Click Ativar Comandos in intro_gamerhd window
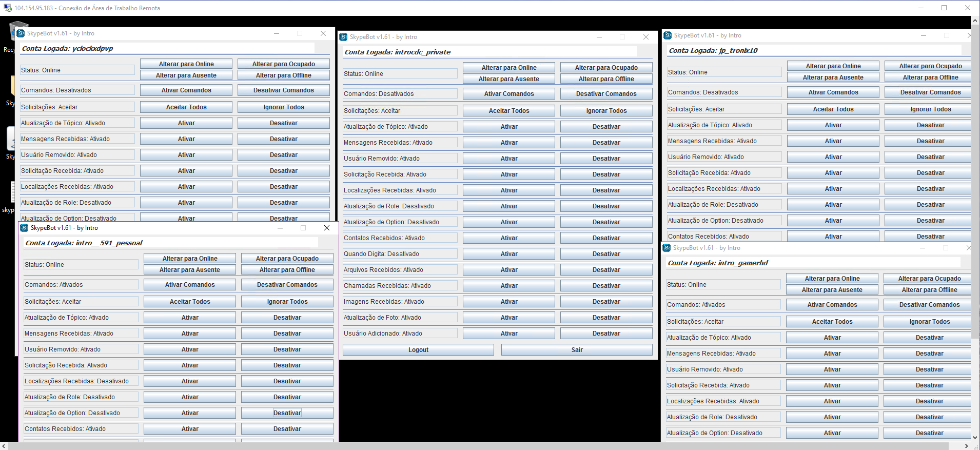The height and width of the screenshot is (450, 980). tap(832, 305)
